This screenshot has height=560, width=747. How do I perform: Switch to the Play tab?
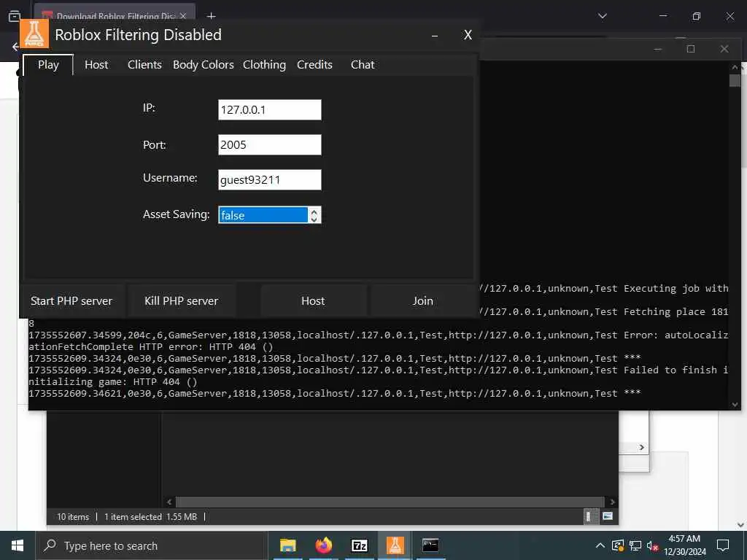click(48, 65)
